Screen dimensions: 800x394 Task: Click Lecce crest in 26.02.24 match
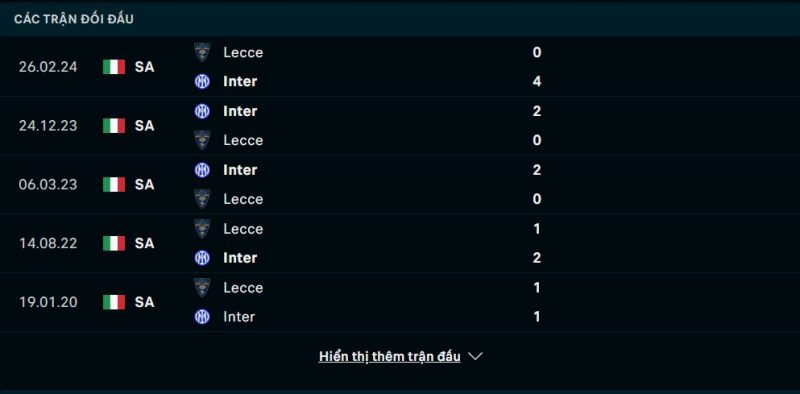(x=202, y=52)
